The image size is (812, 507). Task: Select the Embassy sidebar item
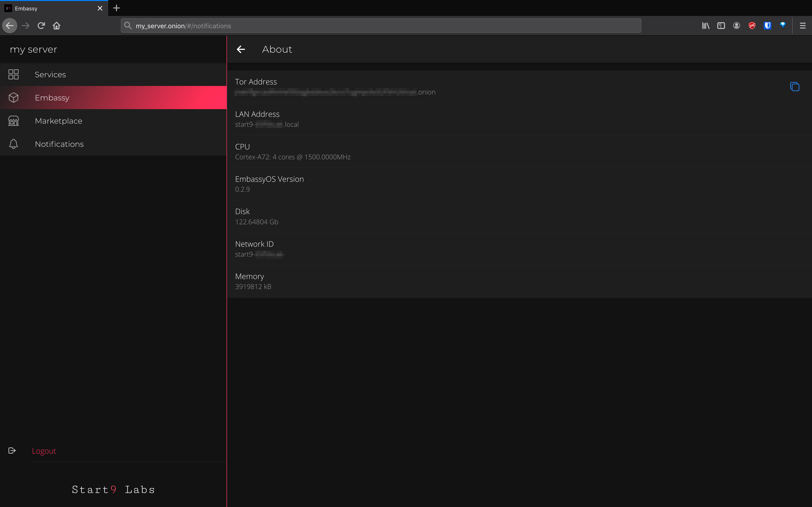[x=52, y=98]
